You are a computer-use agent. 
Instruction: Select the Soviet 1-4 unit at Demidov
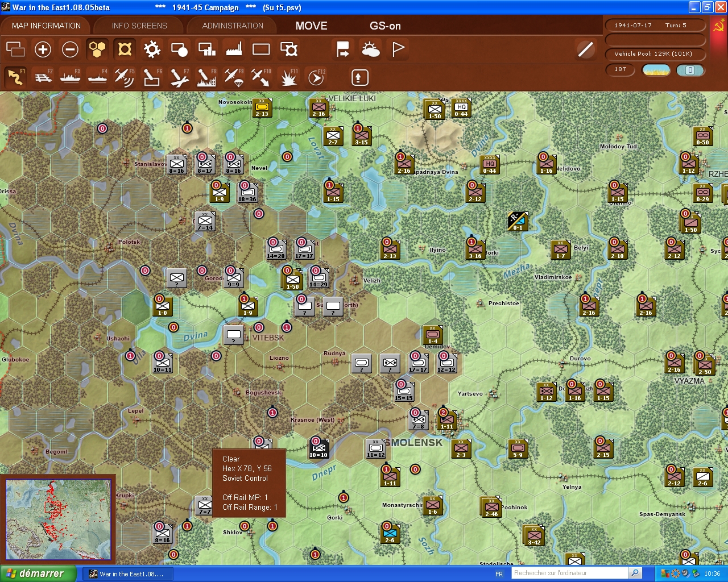[x=433, y=335]
